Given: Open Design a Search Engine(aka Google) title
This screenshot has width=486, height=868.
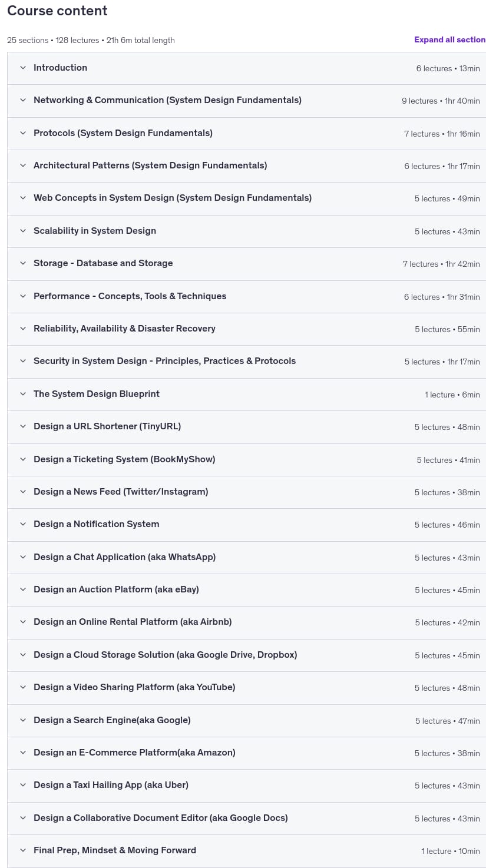Looking at the screenshot, I should click(x=112, y=720).
